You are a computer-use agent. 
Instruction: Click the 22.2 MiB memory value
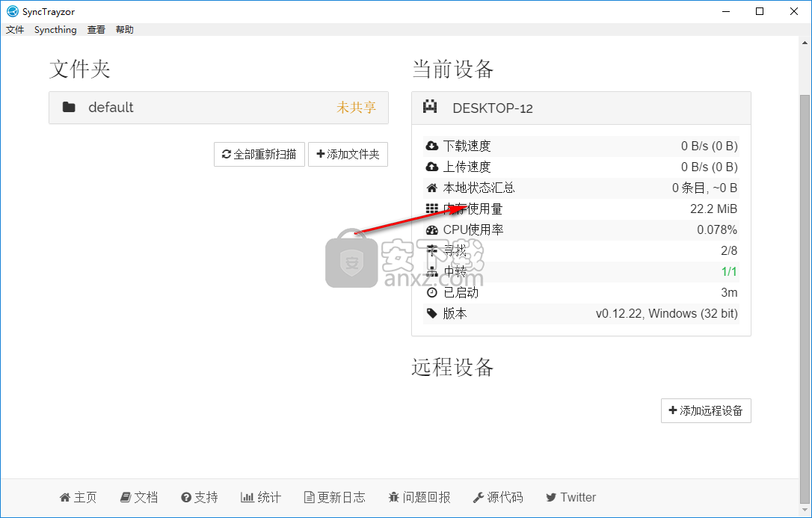[x=713, y=209]
